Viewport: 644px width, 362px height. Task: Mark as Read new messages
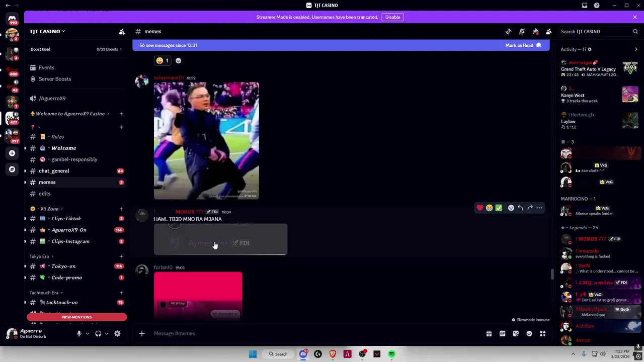[x=523, y=45]
